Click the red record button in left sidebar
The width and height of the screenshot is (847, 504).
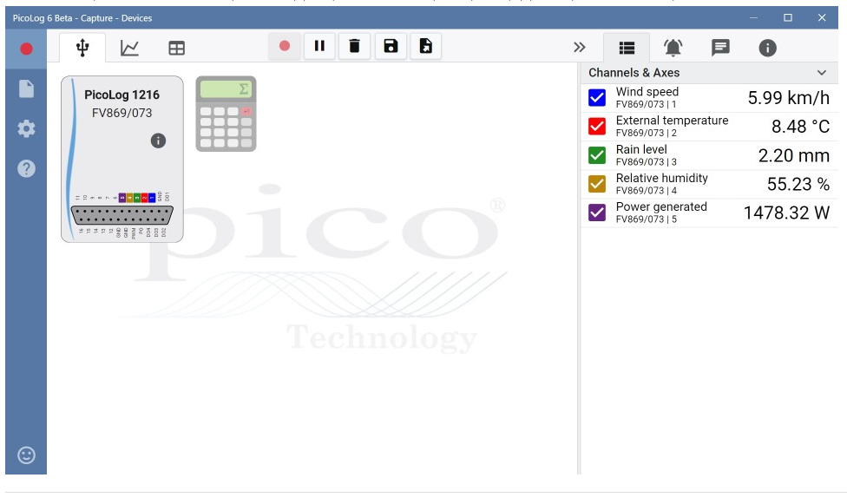point(26,49)
